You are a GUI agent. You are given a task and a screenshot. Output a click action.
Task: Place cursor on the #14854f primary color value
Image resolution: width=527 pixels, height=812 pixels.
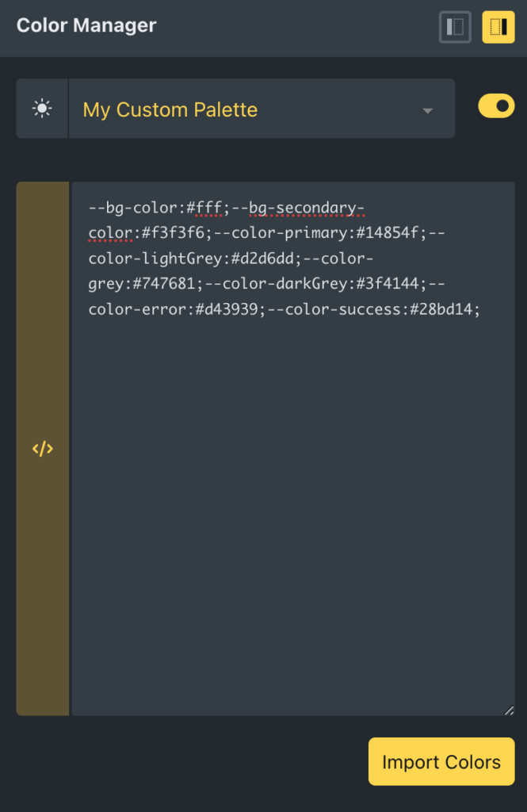coord(388,233)
